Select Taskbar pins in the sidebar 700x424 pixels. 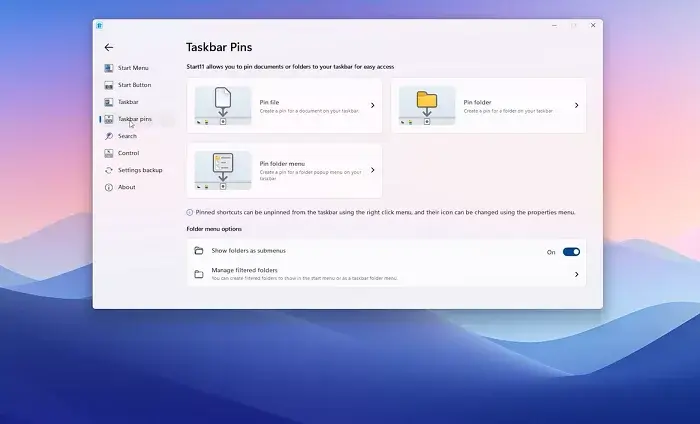[135, 119]
